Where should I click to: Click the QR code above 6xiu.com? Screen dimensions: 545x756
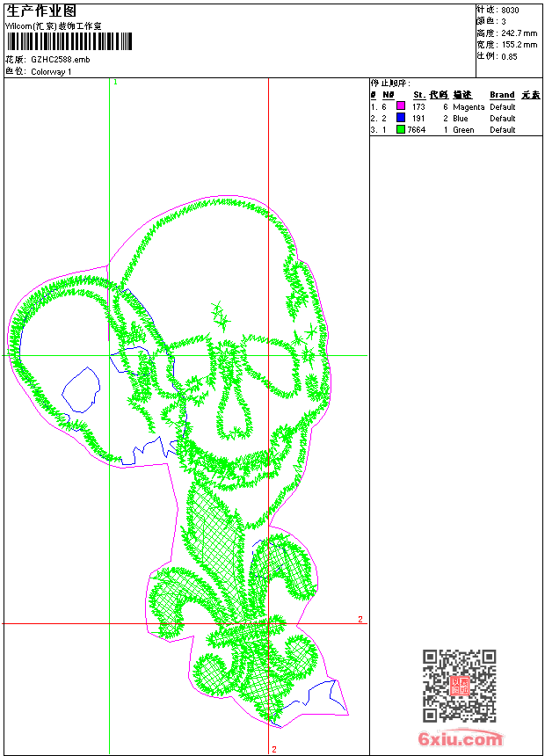(459, 686)
